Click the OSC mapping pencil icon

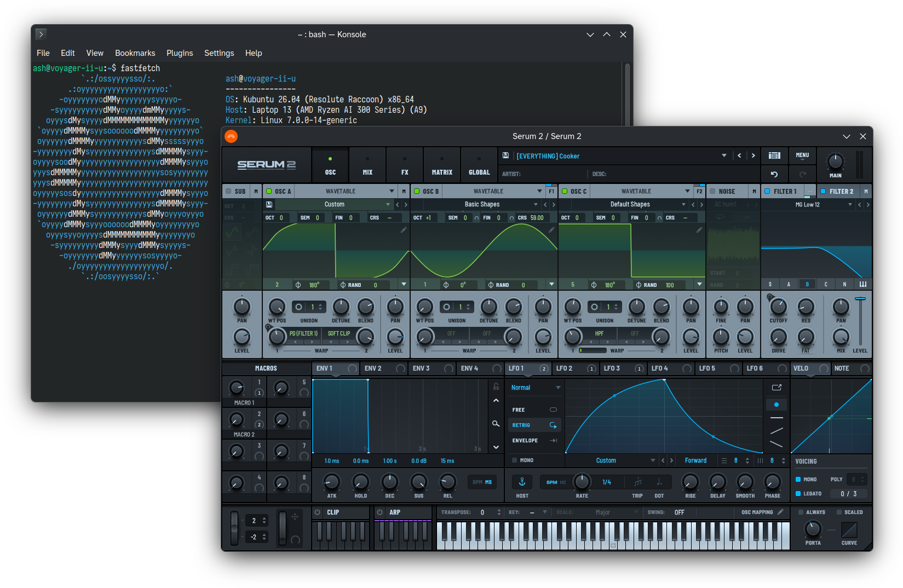pyautogui.click(x=780, y=512)
